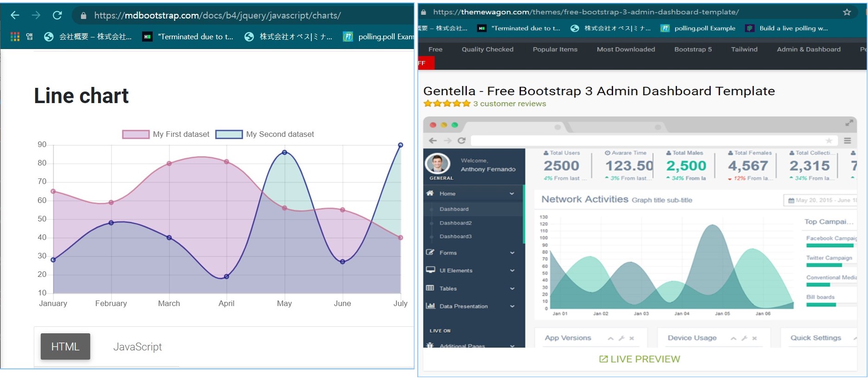Expand the Forms sidebar chevron
Screen dimensions: 868x380
coord(512,253)
